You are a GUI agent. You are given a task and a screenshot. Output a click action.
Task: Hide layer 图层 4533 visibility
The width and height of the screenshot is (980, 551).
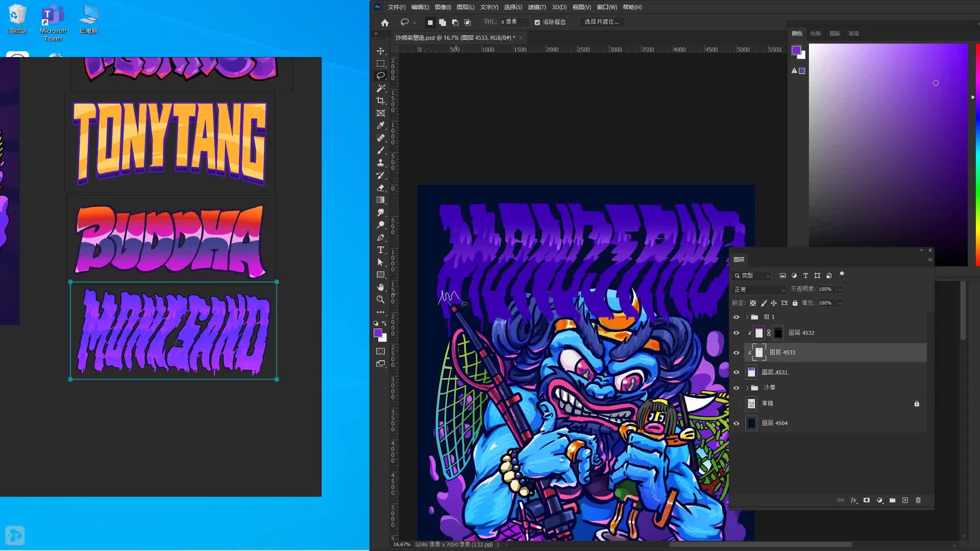[736, 353]
